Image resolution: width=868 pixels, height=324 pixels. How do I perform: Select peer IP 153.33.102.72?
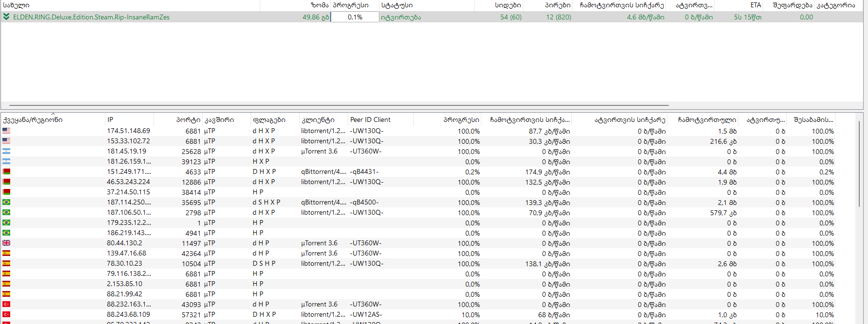click(x=129, y=141)
